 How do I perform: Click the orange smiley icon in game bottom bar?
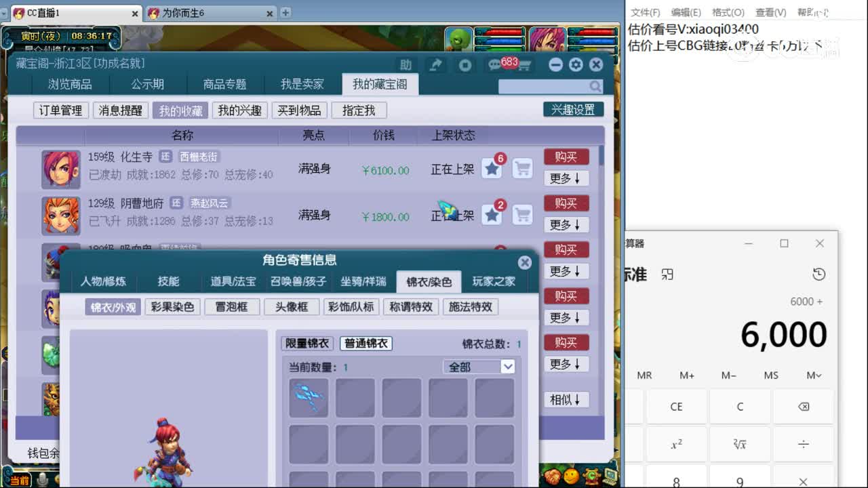(x=572, y=475)
